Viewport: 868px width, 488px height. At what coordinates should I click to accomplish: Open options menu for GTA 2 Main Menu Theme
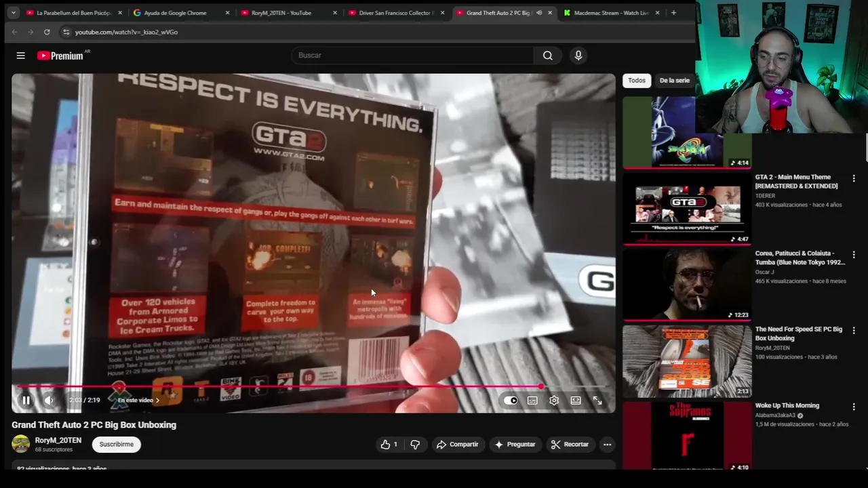click(854, 178)
